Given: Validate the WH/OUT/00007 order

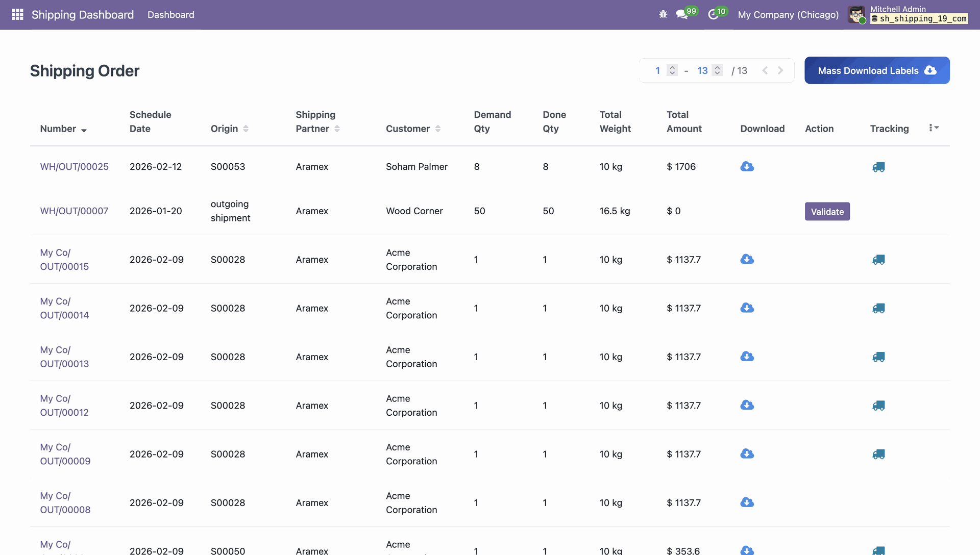Looking at the screenshot, I should point(827,211).
